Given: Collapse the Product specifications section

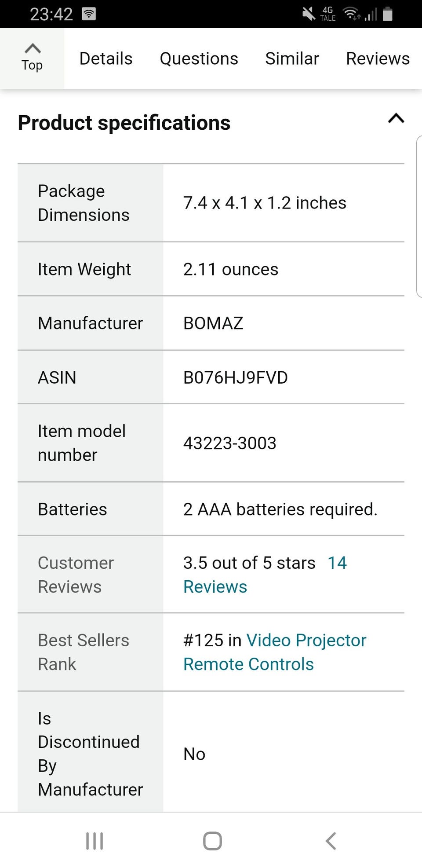Looking at the screenshot, I should click(396, 119).
